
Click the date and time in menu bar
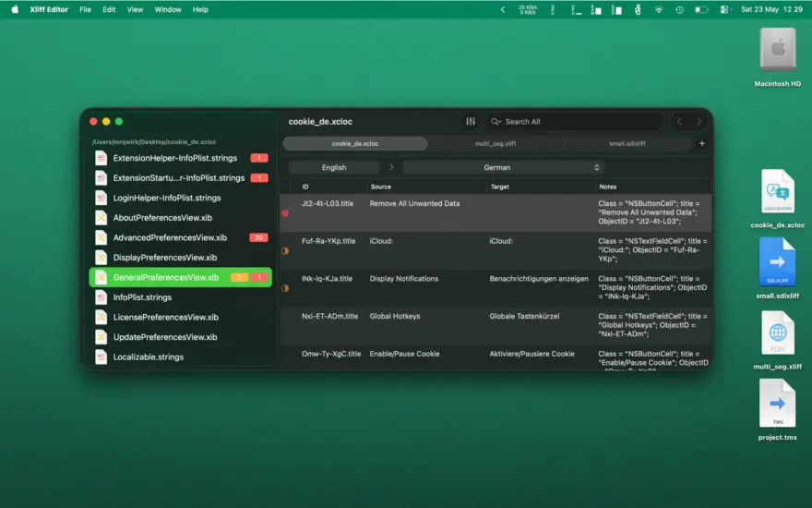771,9
